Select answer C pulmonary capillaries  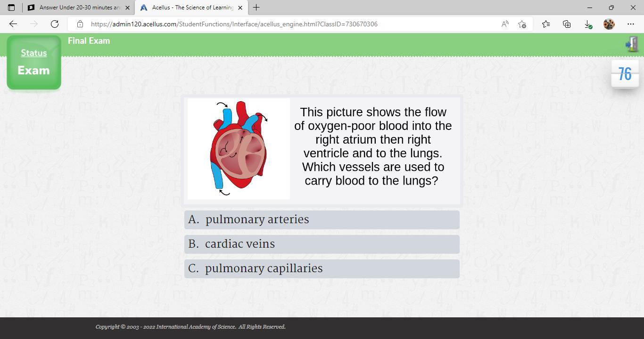tap(322, 269)
